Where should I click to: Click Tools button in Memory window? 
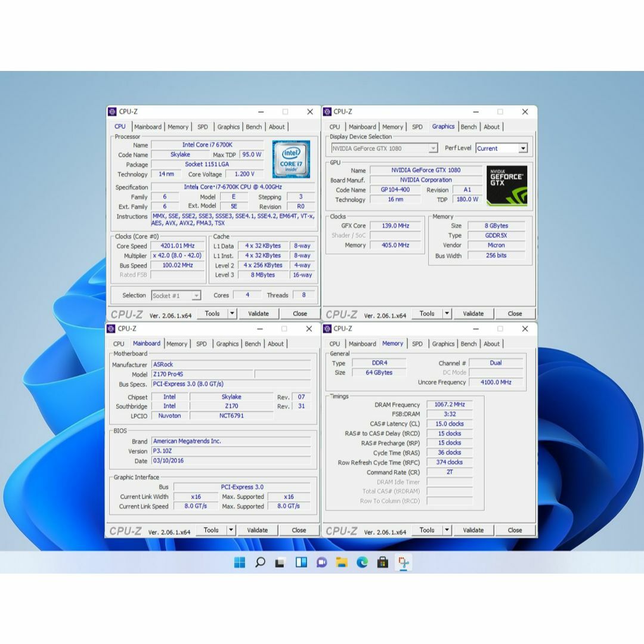coord(427,530)
